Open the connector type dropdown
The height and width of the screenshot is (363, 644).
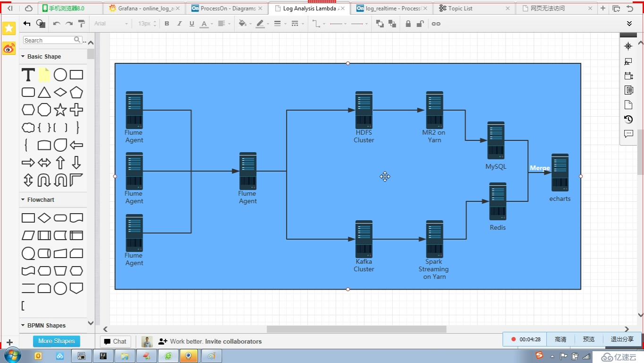[319, 24]
